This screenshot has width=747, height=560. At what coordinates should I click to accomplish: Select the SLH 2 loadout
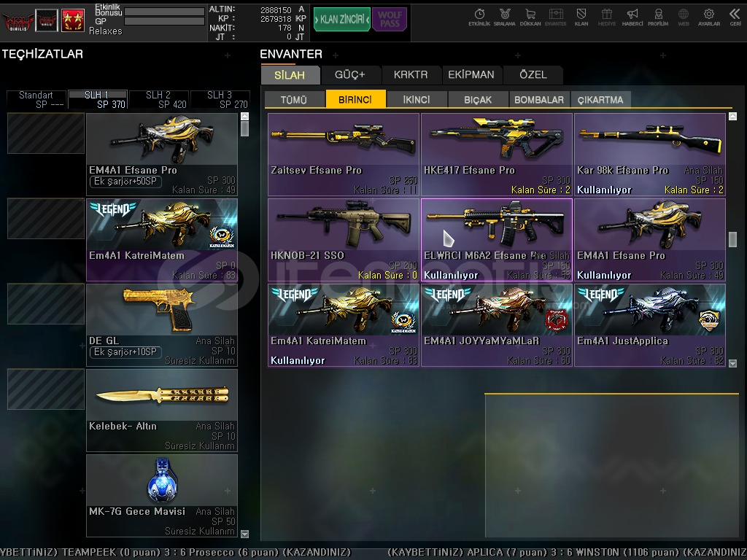pyautogui.click(x=158, y=99)
